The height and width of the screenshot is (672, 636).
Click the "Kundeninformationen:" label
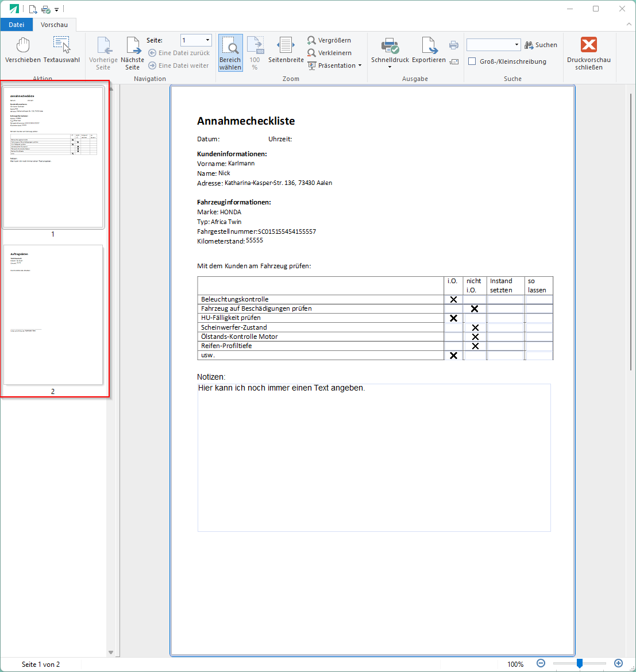click(x=232, y=154)
